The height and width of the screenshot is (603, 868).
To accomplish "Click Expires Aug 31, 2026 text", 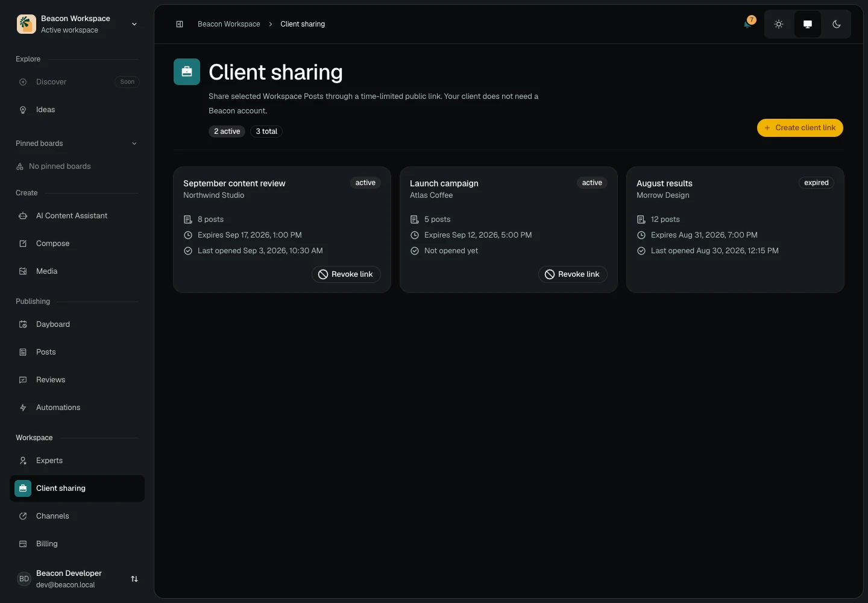I will 704,235.
